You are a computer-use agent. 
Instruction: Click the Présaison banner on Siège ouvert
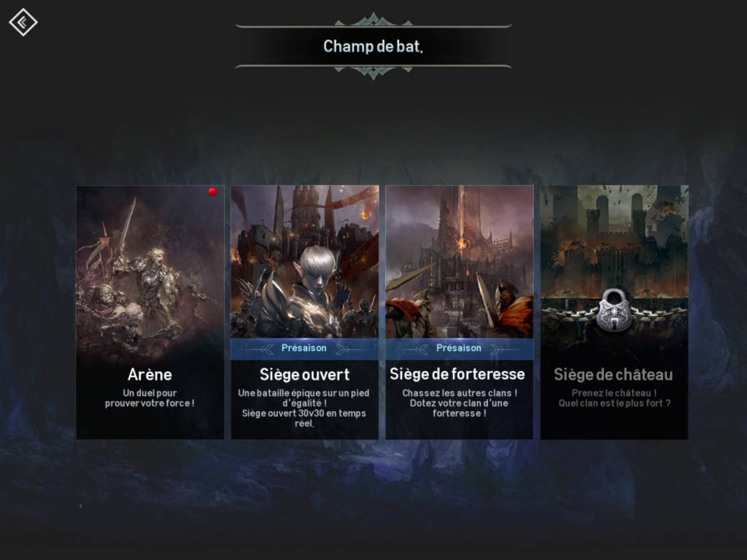[305, 349]
